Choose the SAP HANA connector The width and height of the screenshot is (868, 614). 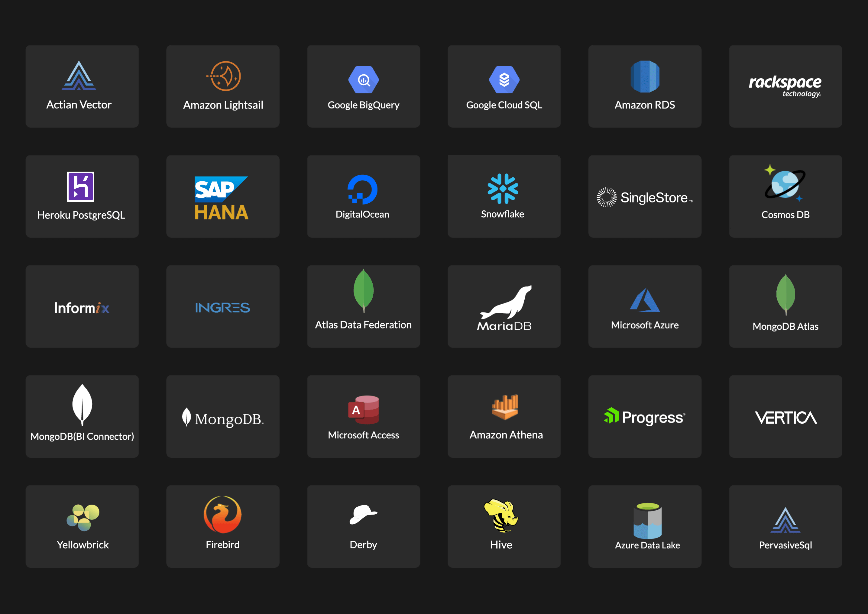tap(222, 196)
